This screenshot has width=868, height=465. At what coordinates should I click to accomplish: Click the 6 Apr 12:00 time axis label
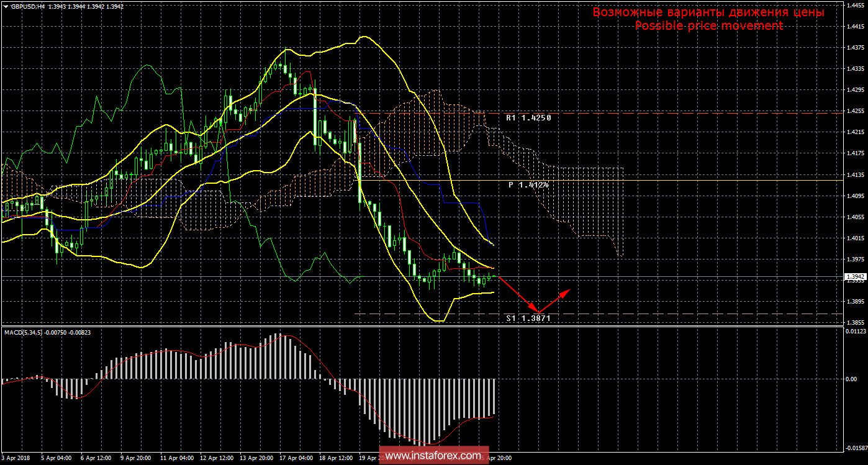point(96,459)
